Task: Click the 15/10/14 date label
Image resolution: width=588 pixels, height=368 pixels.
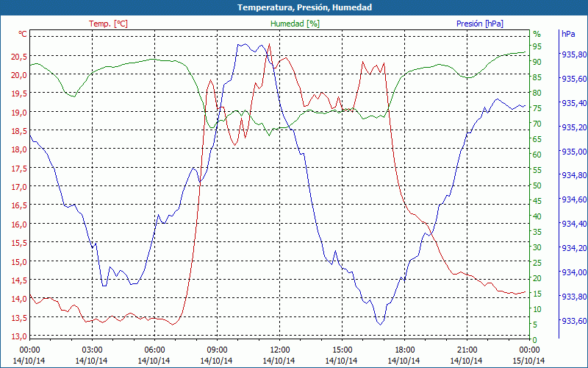Action: [x=529, y=361]
